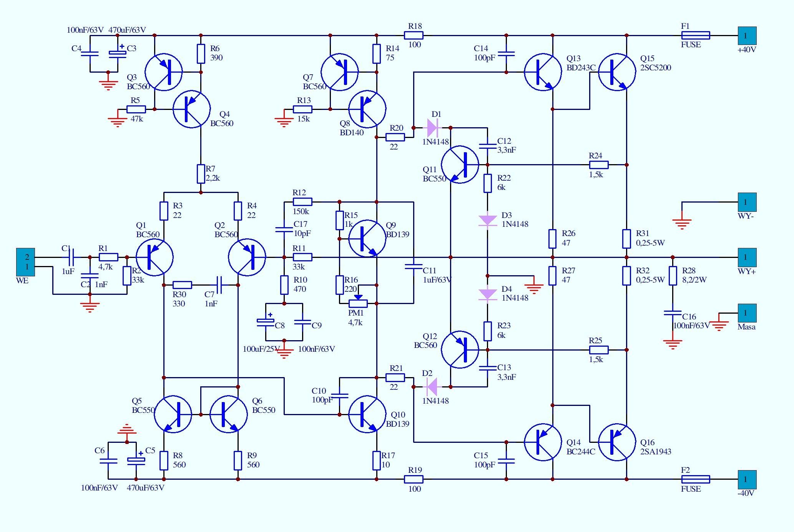Click the Q15 2SC5200 transistor symbol

(617, 72)
